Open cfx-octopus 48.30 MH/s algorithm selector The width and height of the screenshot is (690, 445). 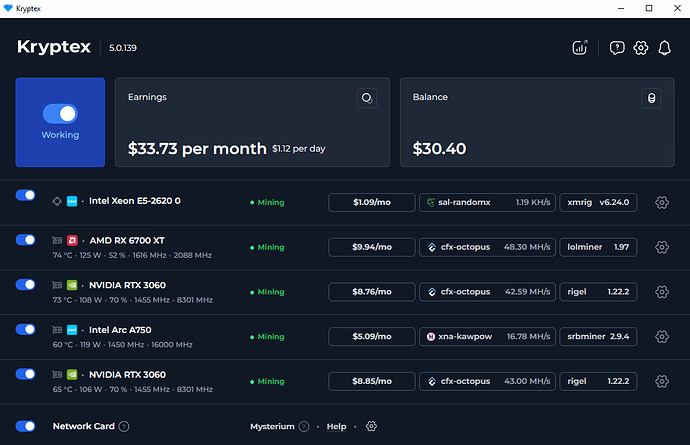[488, 247]
